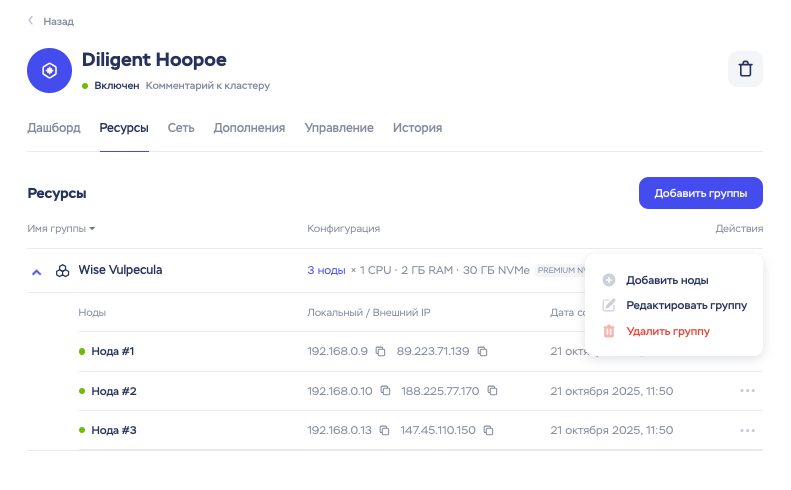Copy local IP 192.168.0.9 of Нода #1
This screenshot has width=791, height=490.
click(385, 351)
